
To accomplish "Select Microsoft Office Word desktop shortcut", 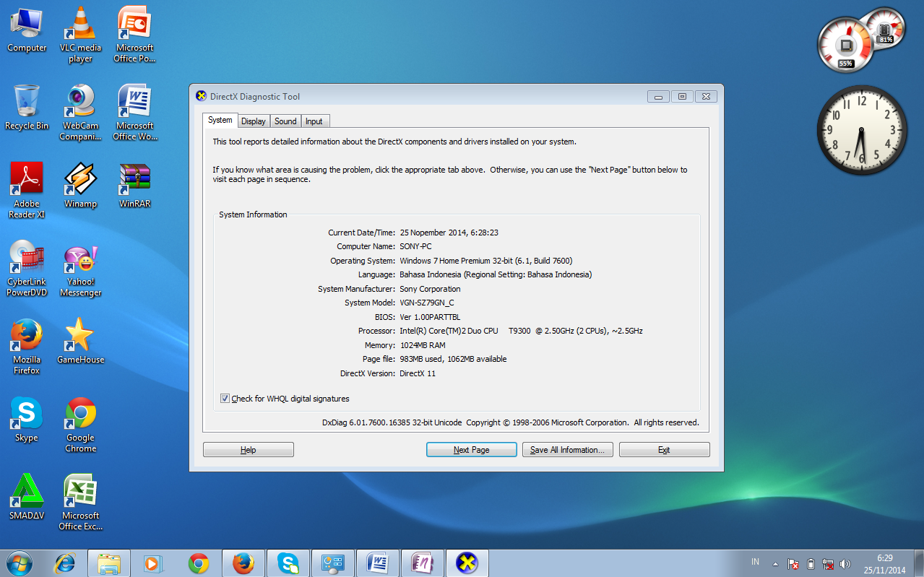I will [134, 113].
